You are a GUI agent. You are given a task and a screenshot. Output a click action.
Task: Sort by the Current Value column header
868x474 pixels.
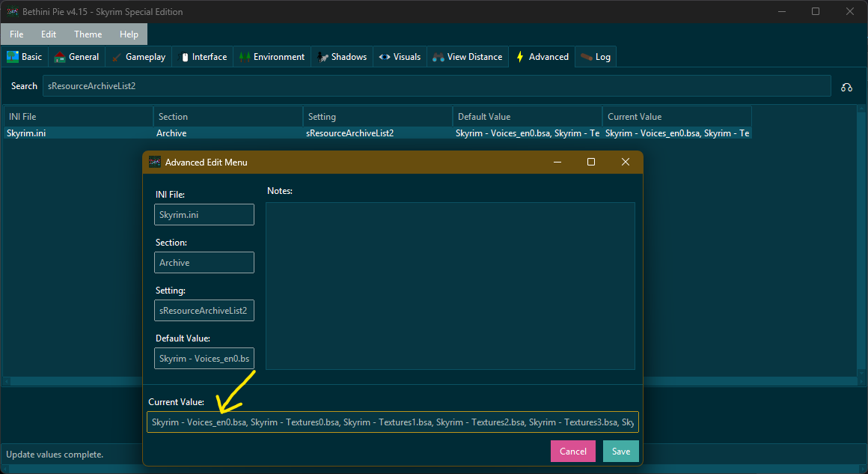pyautogui.click(x=677, y=116)
